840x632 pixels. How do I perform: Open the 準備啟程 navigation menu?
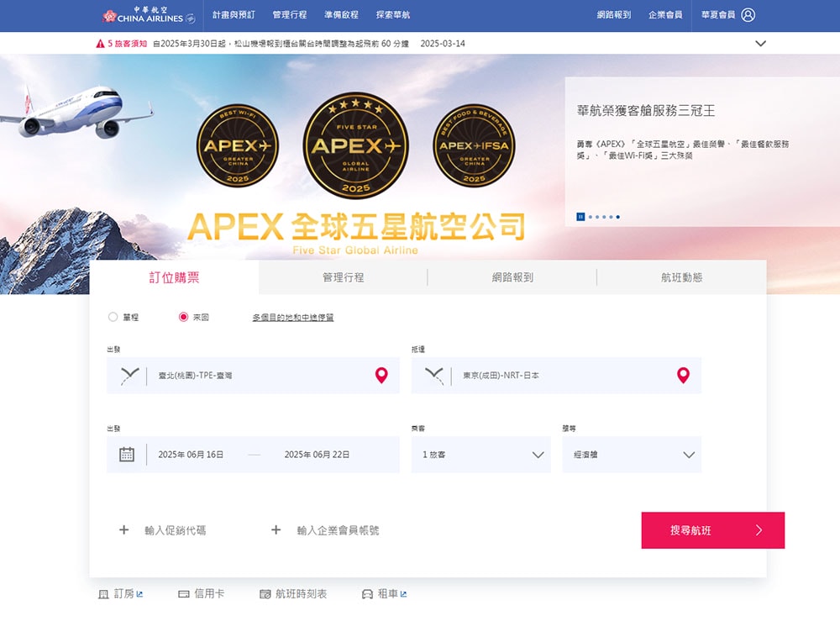click(341, 15)
